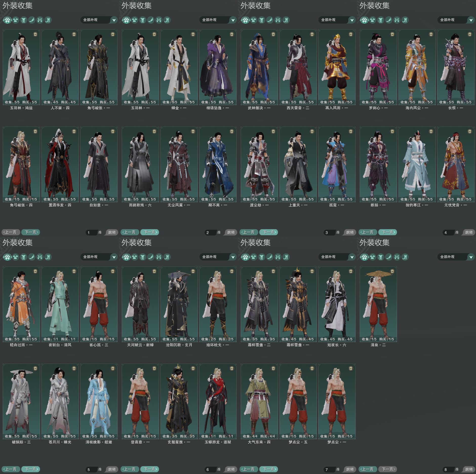This screenshot has height=474, width=476.
Task: Click the page number field showing 1/8
Action: 92,232
